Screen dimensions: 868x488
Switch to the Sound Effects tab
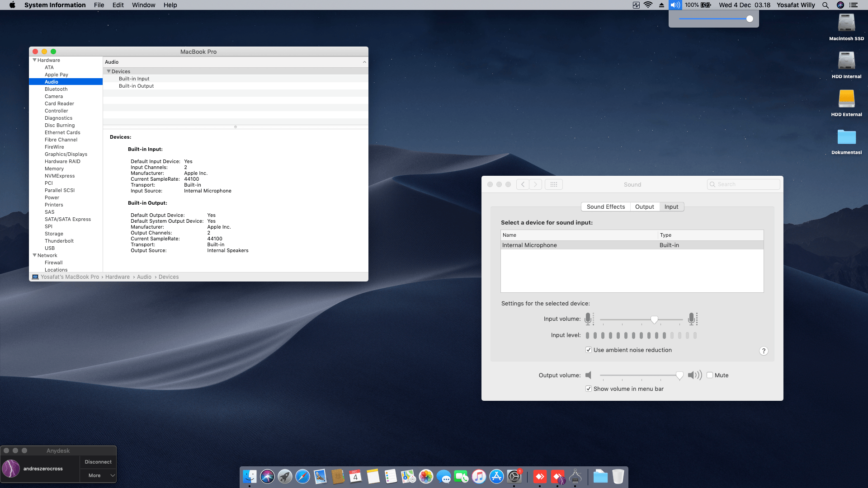(605, 206)
